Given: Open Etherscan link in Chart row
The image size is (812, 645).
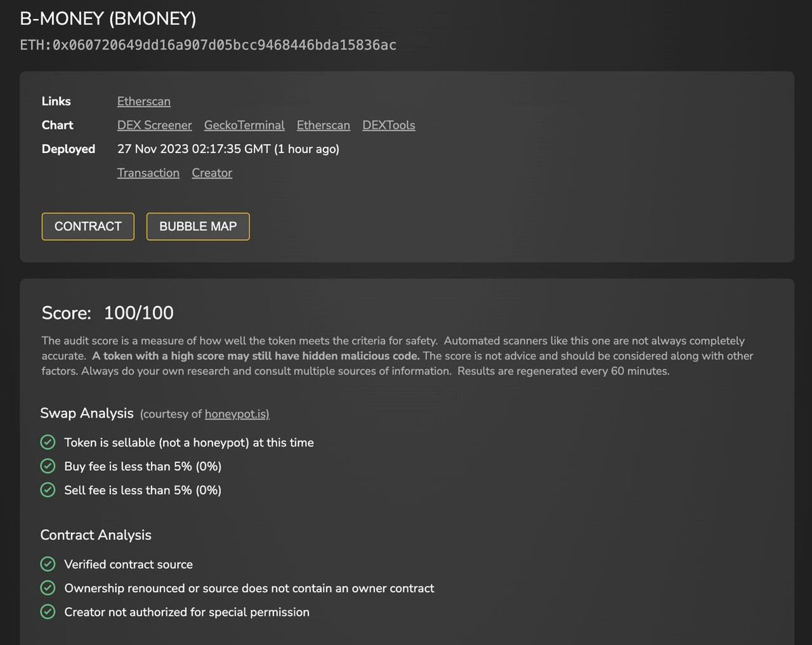Looking at the screenshot, I should [323, 125].
